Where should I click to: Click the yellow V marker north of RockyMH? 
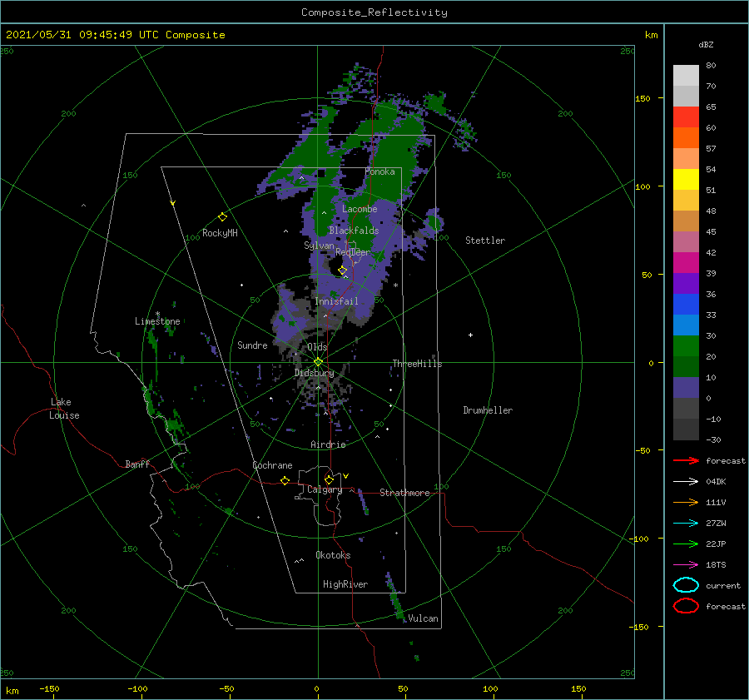[x=173, y=203]
